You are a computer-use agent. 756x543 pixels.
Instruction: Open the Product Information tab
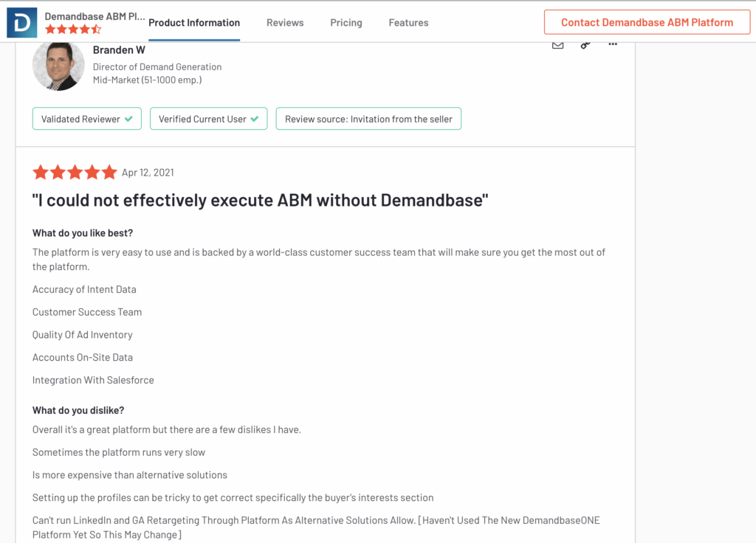[x=194, y=23]
